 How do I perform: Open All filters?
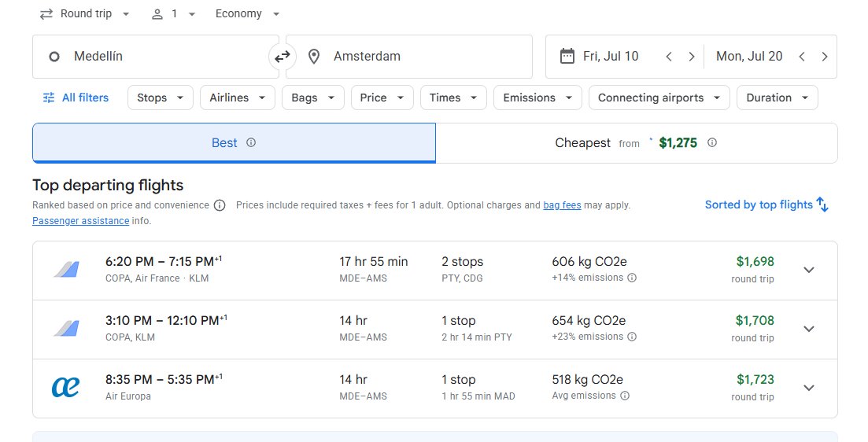pos(76,98)
